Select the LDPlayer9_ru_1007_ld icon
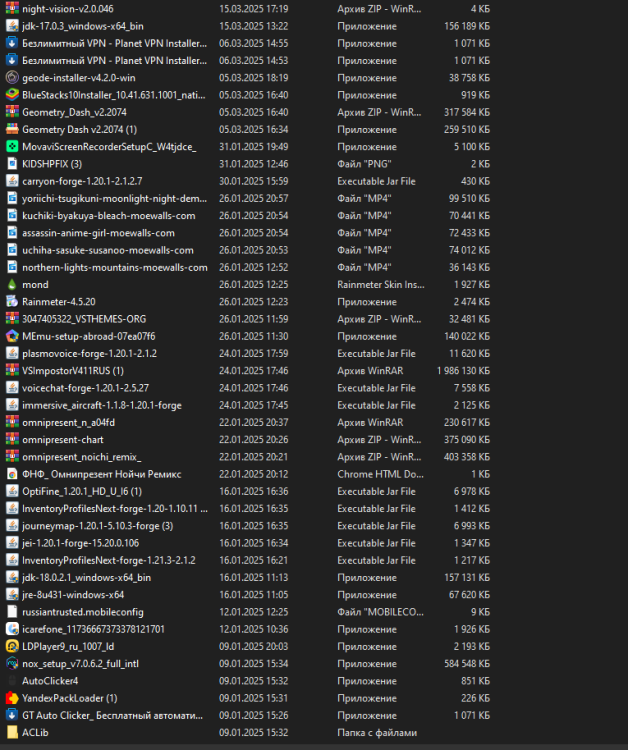The image size is (628, 750). pyautogui.click(x=12, y=646)
